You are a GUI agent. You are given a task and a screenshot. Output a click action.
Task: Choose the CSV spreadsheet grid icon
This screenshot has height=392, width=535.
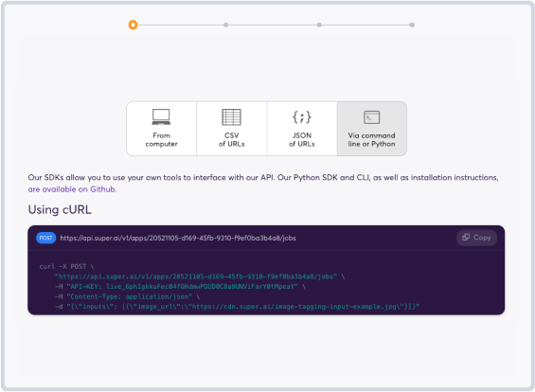231,117
